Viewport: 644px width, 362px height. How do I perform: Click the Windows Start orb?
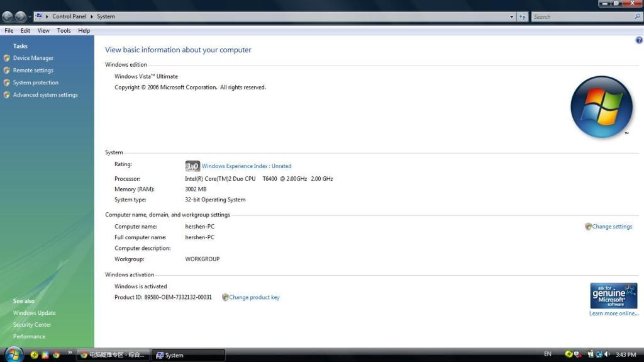[x=14, y=354]
